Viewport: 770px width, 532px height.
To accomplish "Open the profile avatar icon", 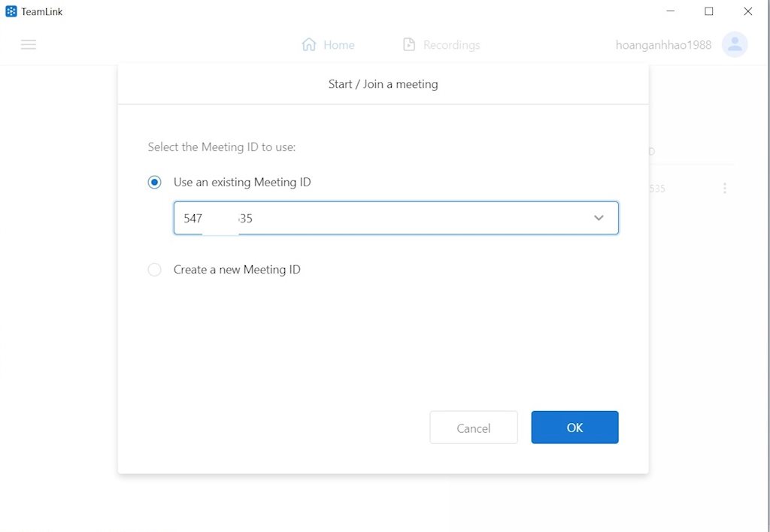I will coord(734,44).
